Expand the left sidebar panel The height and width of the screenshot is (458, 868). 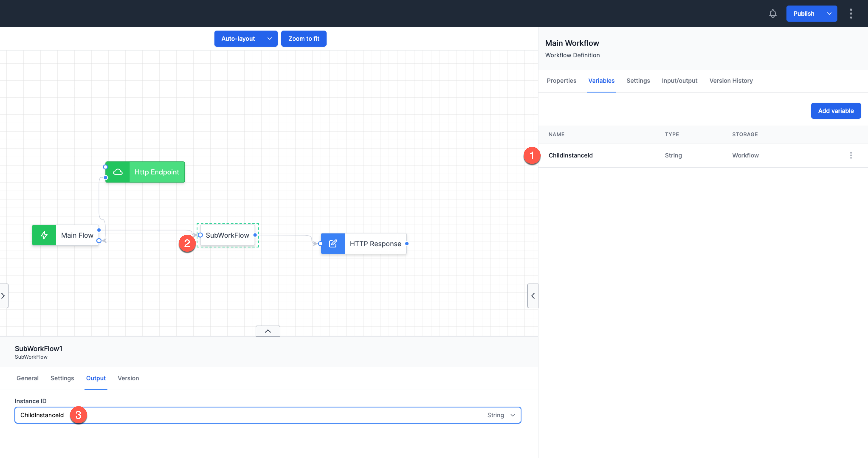point(3,296)
